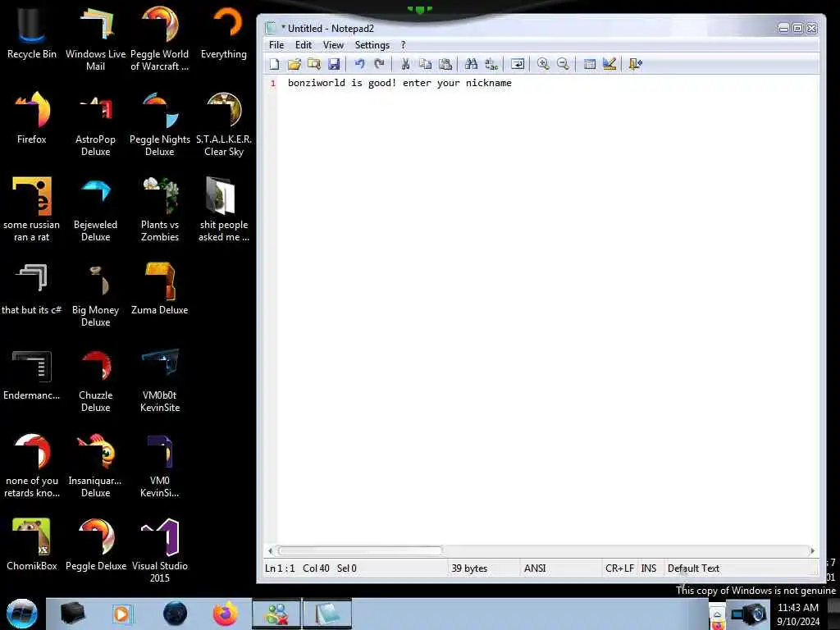Select Windows Live Mail desktop icon
The width and height of the screenshot is (840, 630).
(x=95, y=39)
